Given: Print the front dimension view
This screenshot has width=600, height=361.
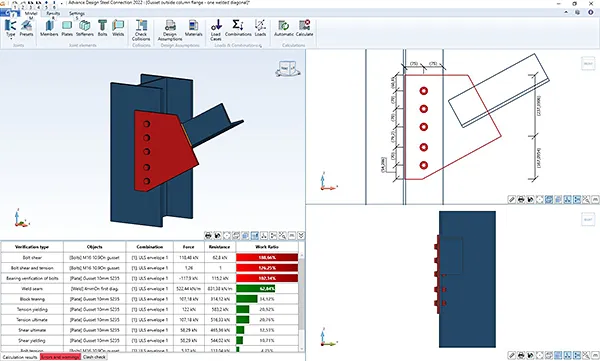Looking at the screenshot, I should [x=521, y=199].
